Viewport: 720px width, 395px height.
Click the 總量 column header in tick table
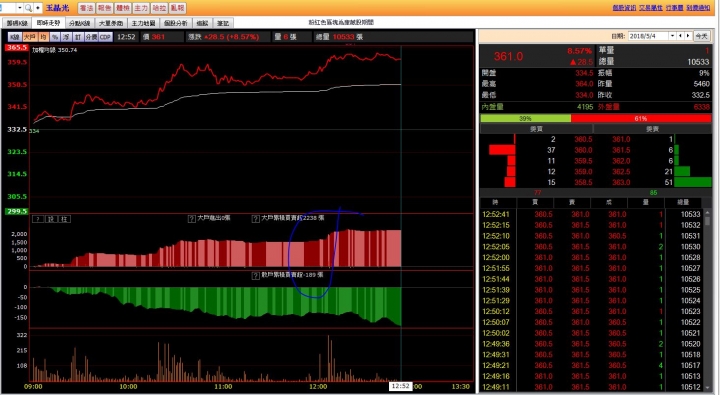683,202
